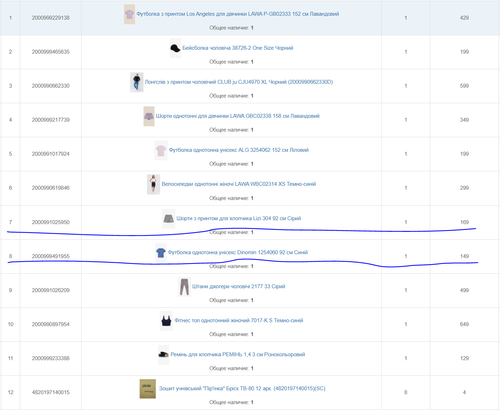This screenshot has width=500, height=412.
Task: Select barcode 2000999217739
Action: [51, 120]
